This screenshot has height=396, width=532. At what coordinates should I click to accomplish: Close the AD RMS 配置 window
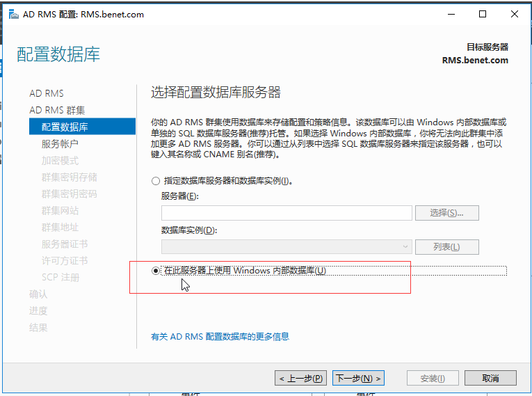pyautogui.click(x=515, y=14)
